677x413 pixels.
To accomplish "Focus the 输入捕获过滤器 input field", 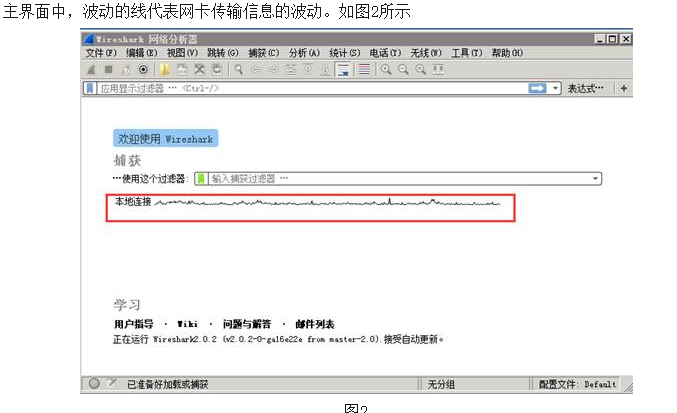I will click(x=399, y=179).
